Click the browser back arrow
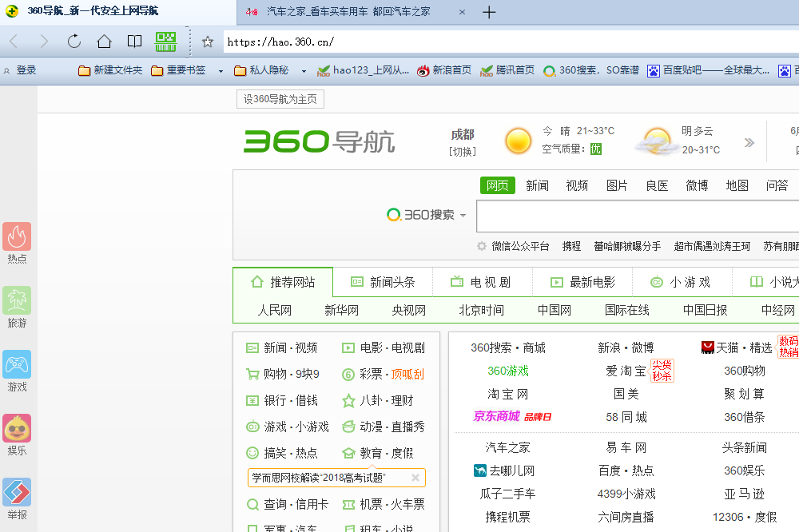 coord(14,42)
